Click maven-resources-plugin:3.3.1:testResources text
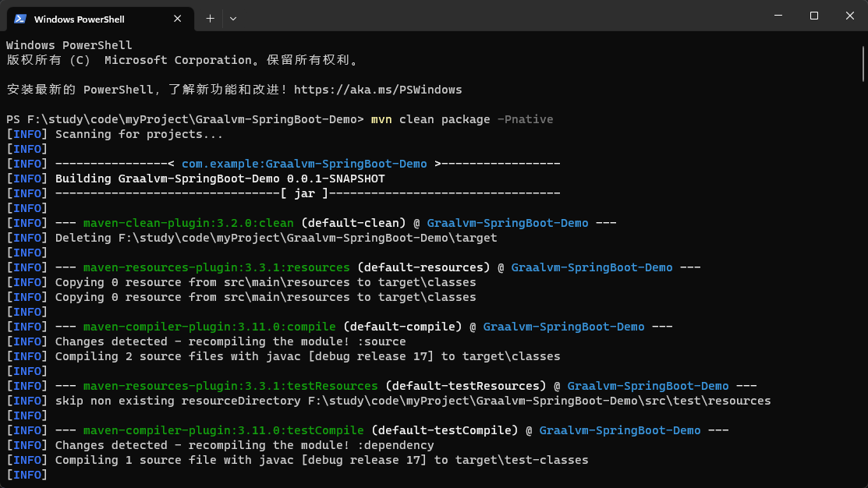This screenshot has height=488, width=868. tap(230, 386)
